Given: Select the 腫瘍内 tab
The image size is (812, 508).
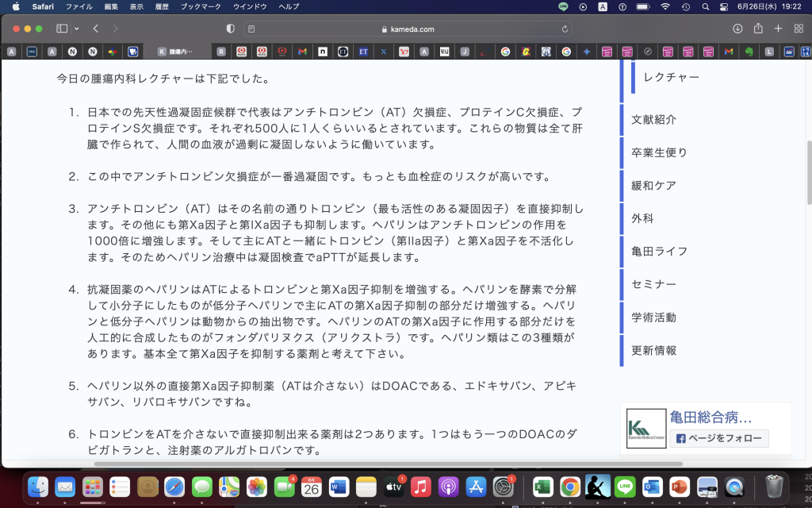Looking at the screenshot, I should click(176, 53).
